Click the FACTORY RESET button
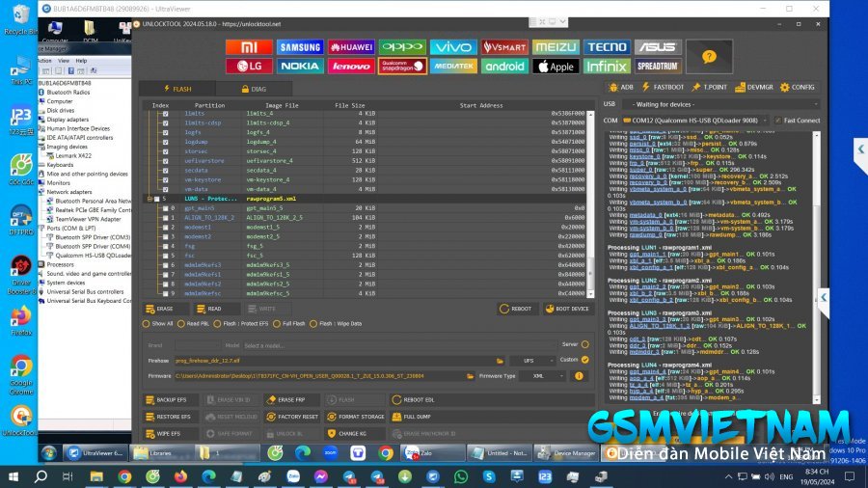Viewport: 868px width, 488px height. click(291, 417)
